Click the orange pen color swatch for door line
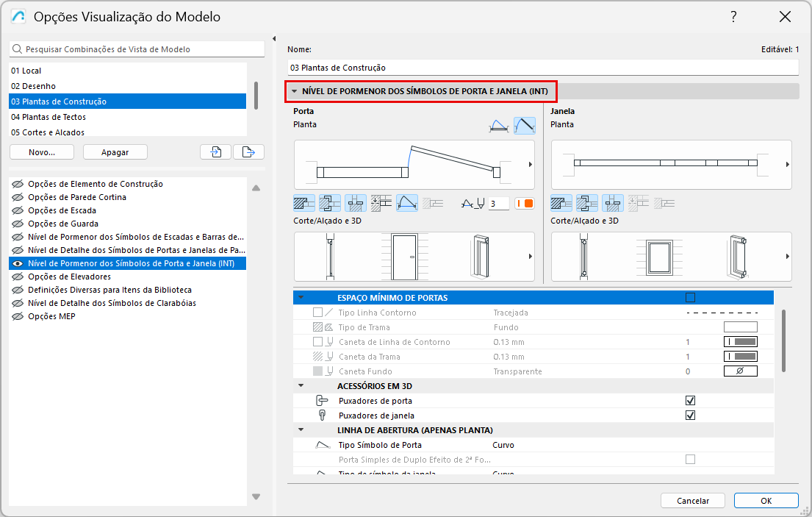This screenshot has width=812, height=517. [x=525, y=204]
